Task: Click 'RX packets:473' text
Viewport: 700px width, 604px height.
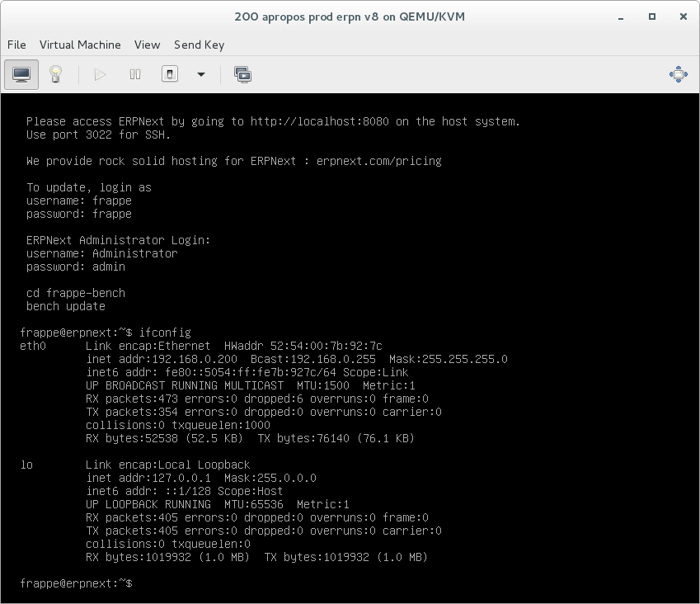Action: [x=132, y=399]
